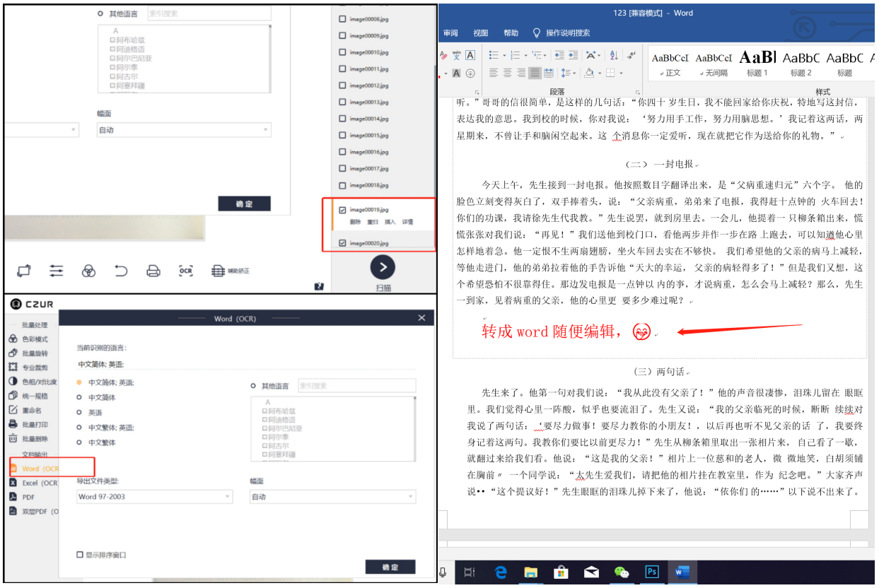Click the OCR icon in CZUR toolbar
This screenshot has width=879, height=588.
coord(185,270)
